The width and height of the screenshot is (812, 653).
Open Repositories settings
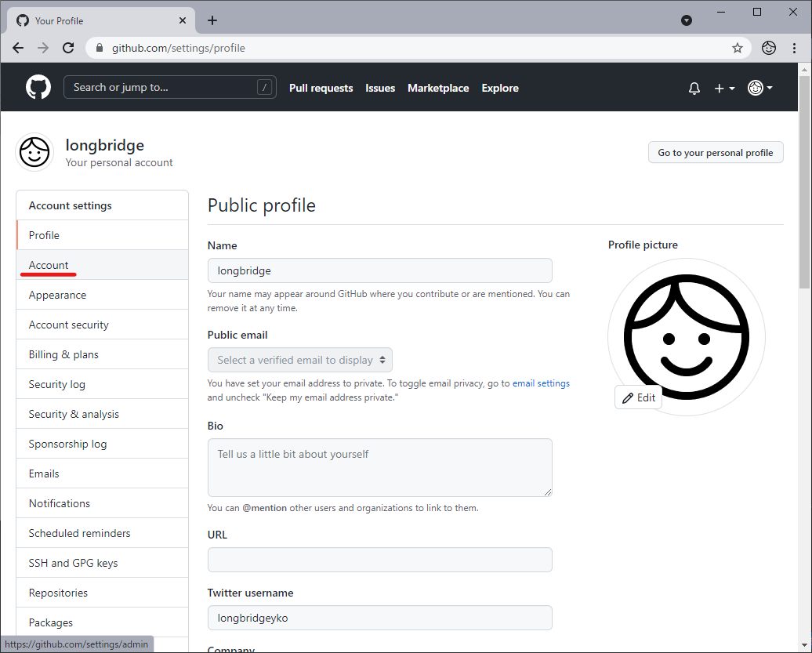pos(103,593)
